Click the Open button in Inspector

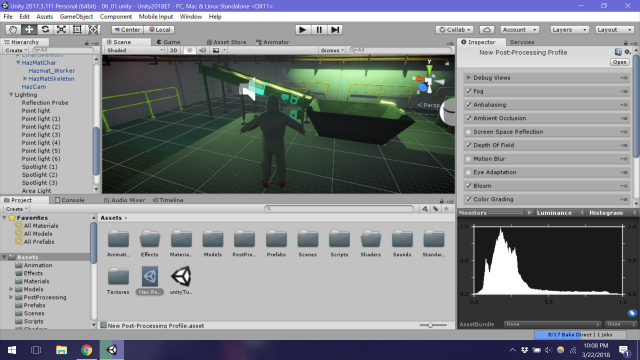[619, 62]
